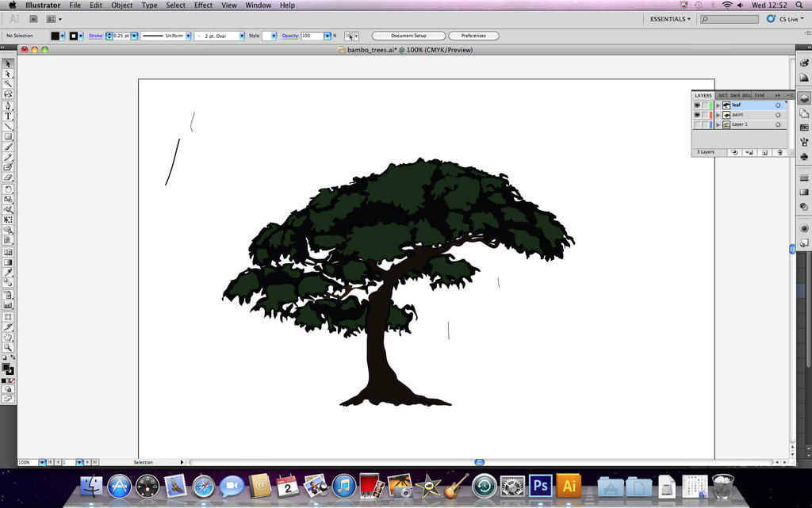
Task: Select the Direct Selection tool
Action: (8, 74)
